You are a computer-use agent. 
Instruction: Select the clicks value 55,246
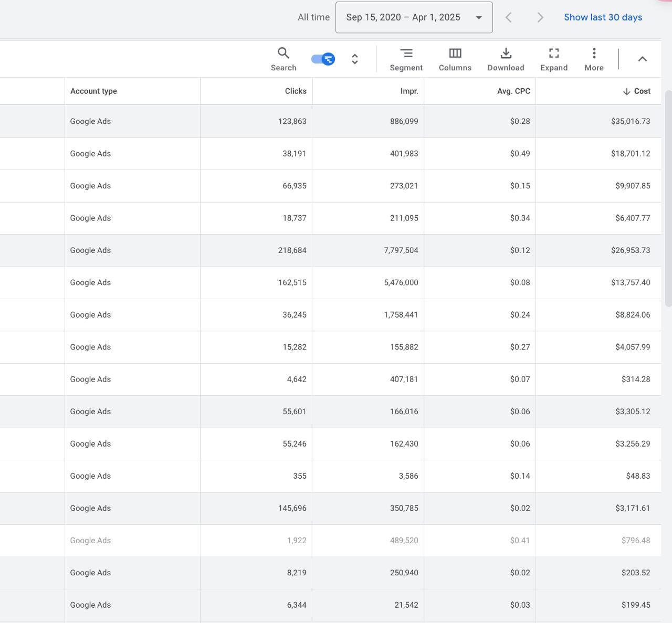point(295,444)
